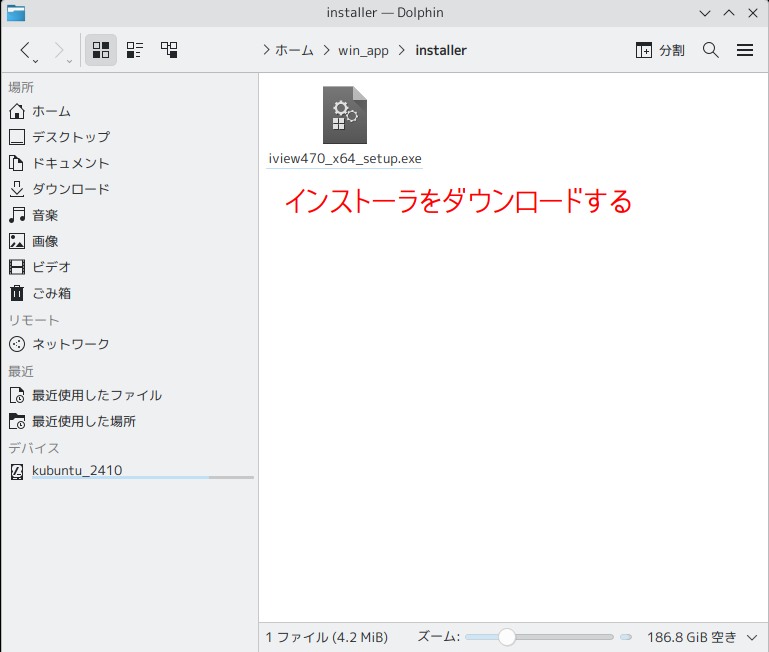Open search in Dolphin toolbar

711,50
